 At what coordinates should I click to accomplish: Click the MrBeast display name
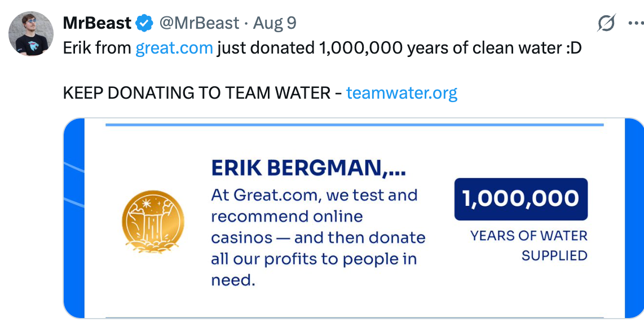click(x=97, y=23)
